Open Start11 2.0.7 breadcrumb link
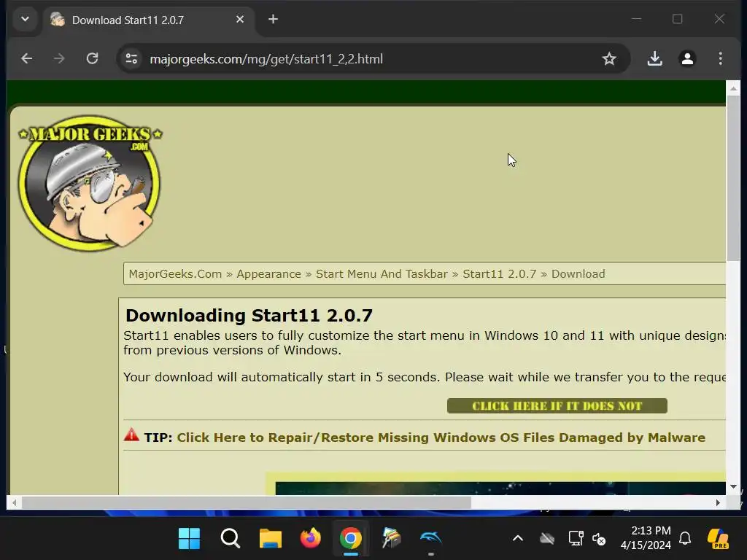 [x=499, y=274]
